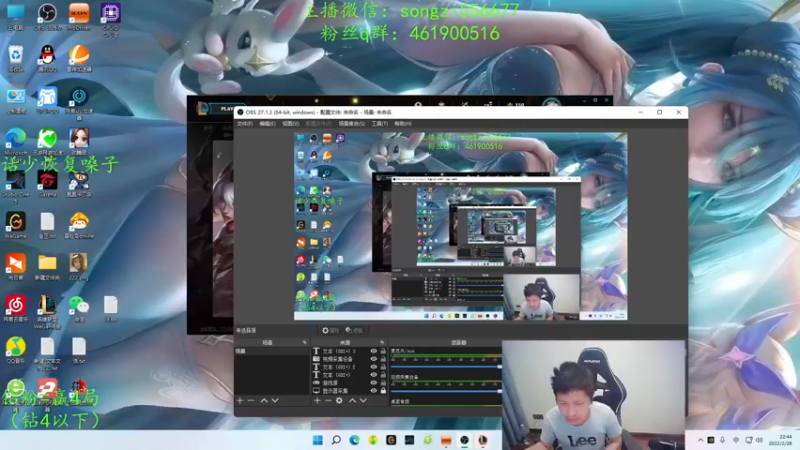The image size is (800, 450).
Task: Unlock the 显示器采集 source
Action: (383, 390)
